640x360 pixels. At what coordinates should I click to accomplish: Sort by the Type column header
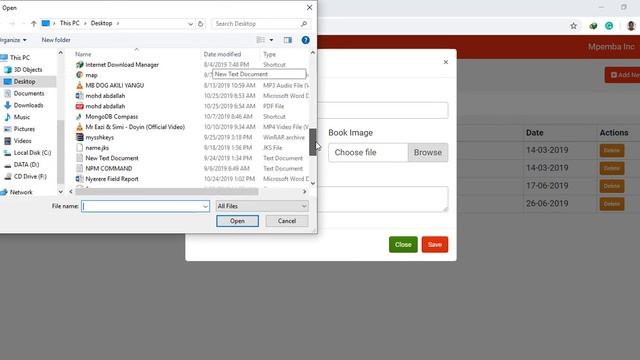tap(269, 54)
